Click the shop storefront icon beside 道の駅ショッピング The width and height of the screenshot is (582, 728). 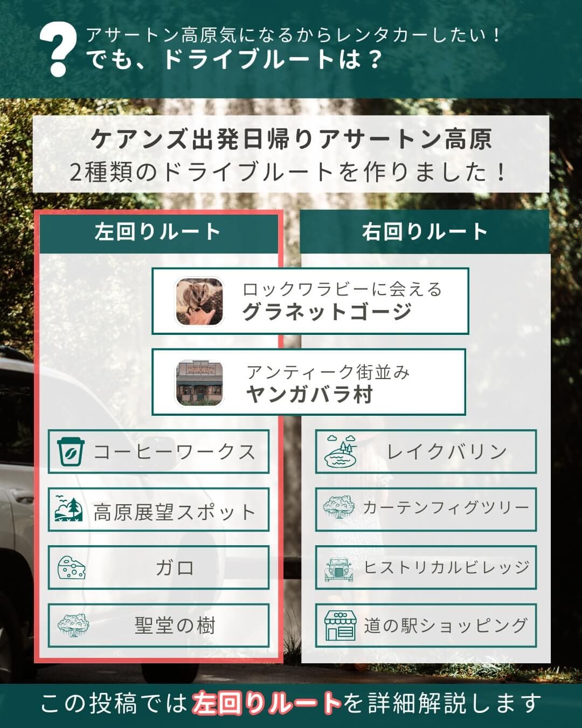coord(339,626)
